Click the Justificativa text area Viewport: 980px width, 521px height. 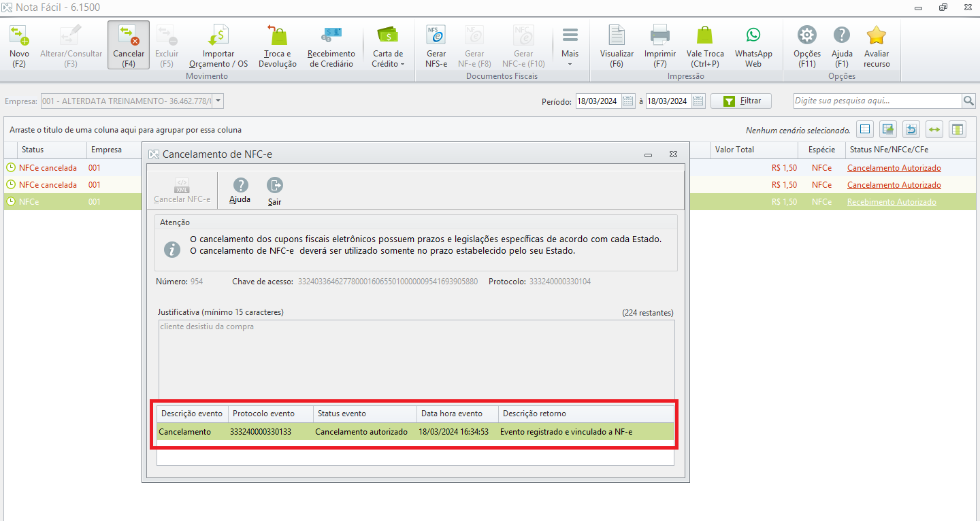pos(416,358)
